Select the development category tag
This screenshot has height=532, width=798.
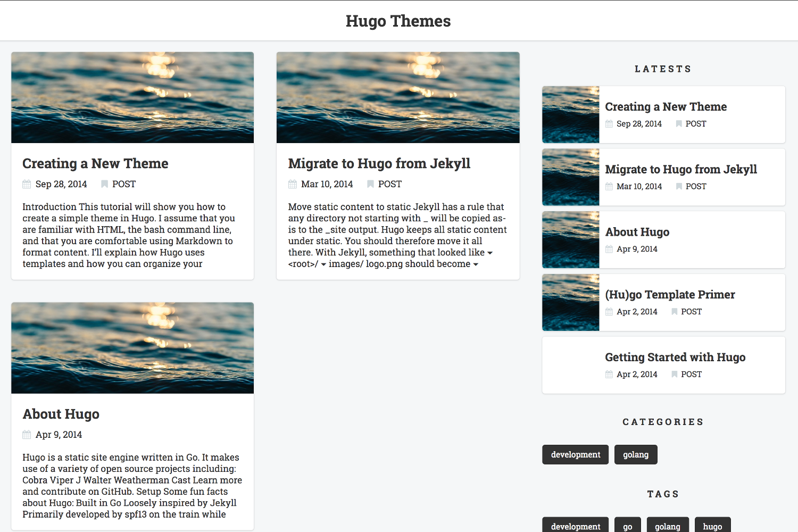576,454
